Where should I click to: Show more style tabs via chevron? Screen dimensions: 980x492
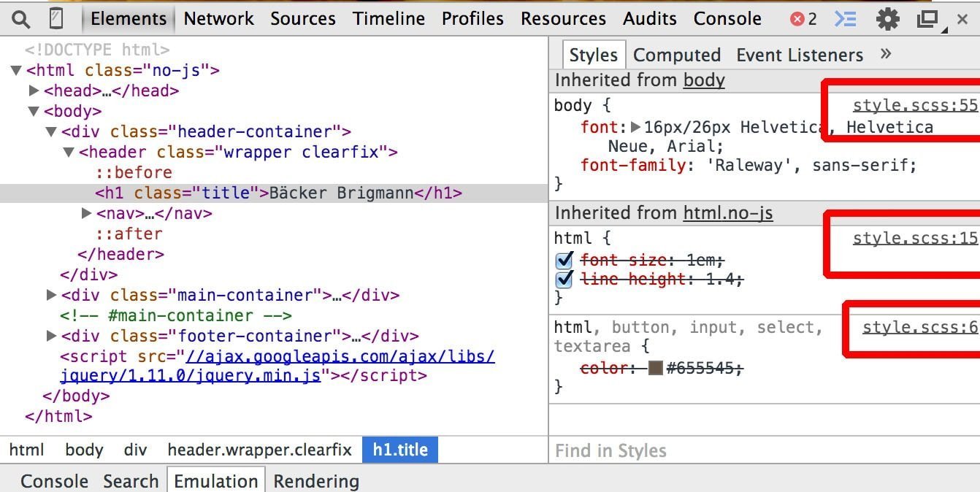pyautogui.click(x=886, y=54)
